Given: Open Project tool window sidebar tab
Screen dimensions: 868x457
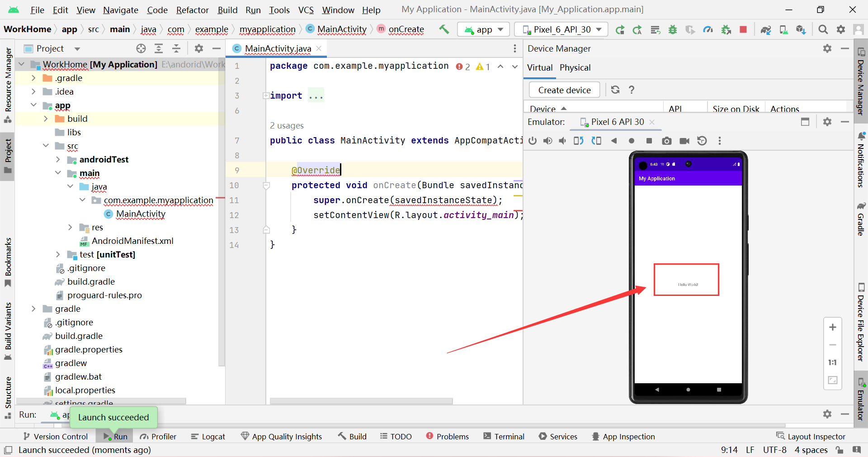Looking at the screenshot, I should pos(8,156).
